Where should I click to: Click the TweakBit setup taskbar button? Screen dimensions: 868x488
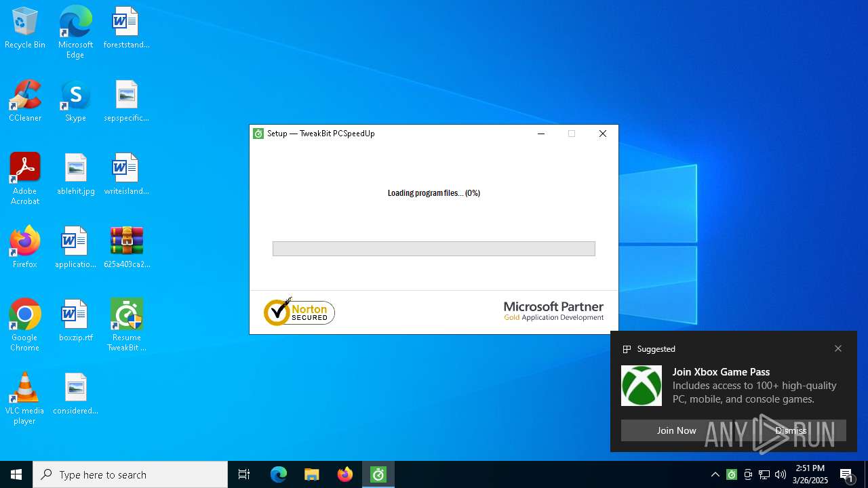point(378,474)
